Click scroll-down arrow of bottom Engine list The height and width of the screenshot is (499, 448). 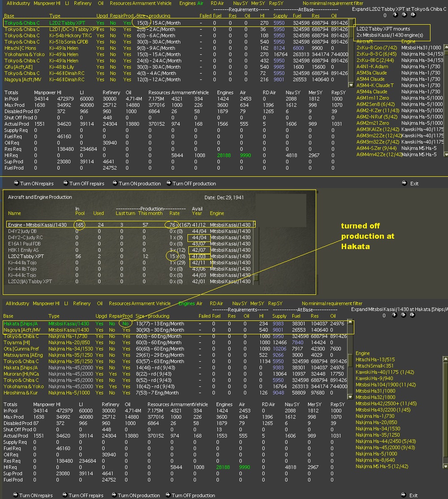(445, 466)
